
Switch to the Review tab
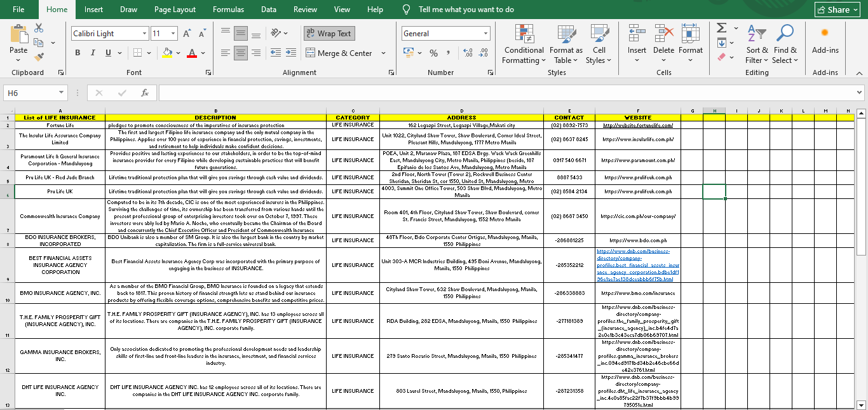[x=305, y=10]
